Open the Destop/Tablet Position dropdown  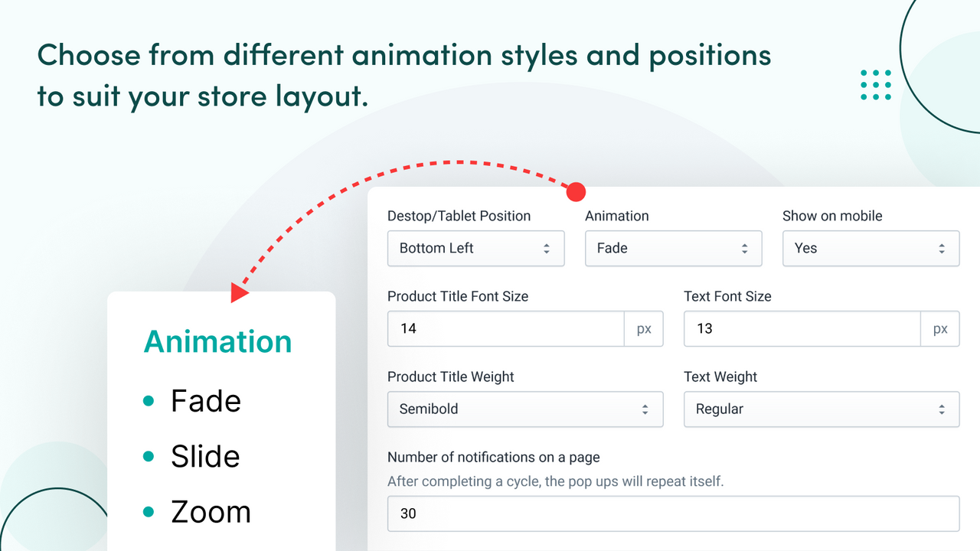coord(475,248)
